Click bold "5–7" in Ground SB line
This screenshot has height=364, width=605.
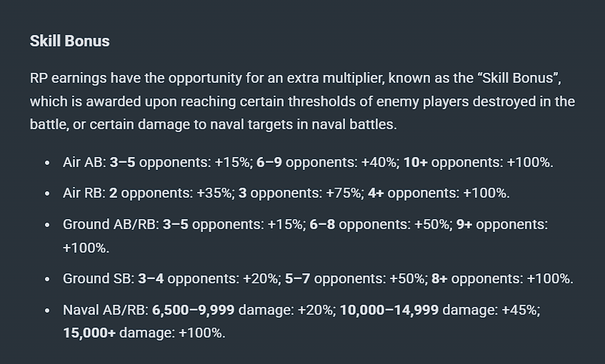point(297,278)
